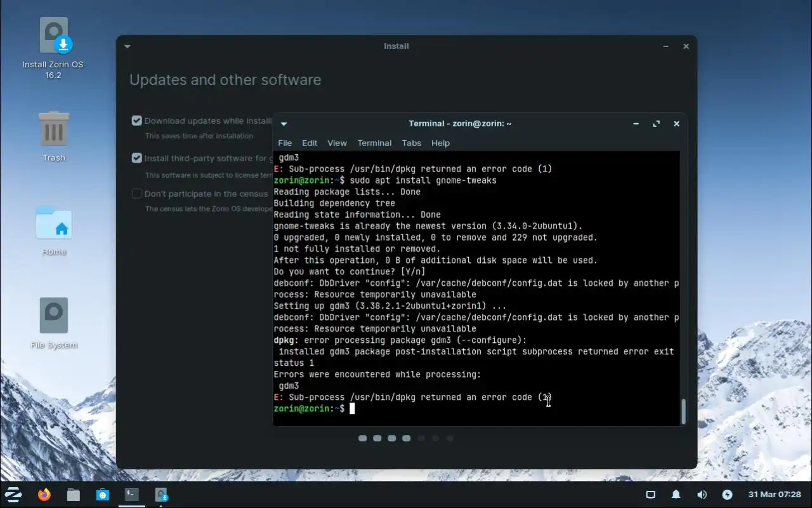The width and height of the screenshot is (812, 508).
Task: Open the Trash desktop icon
Action: click(x=54, y=136)
